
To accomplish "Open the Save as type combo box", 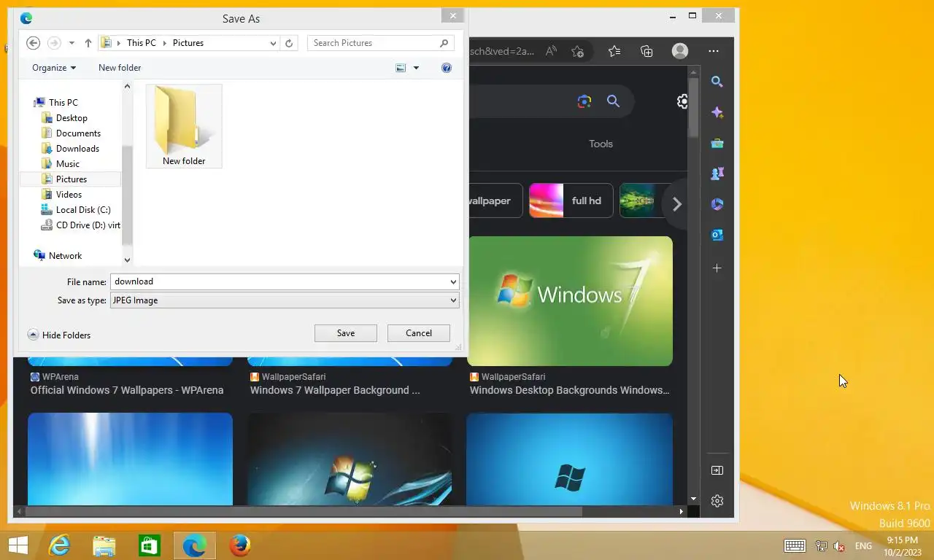I will pyautogui.click(x=285, y=300).
